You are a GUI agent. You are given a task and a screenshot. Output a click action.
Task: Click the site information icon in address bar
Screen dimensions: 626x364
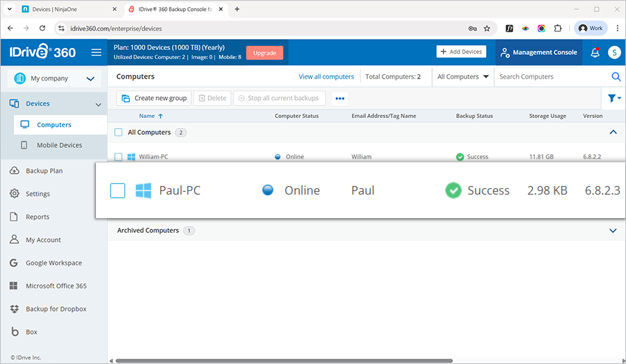point(61,28)
